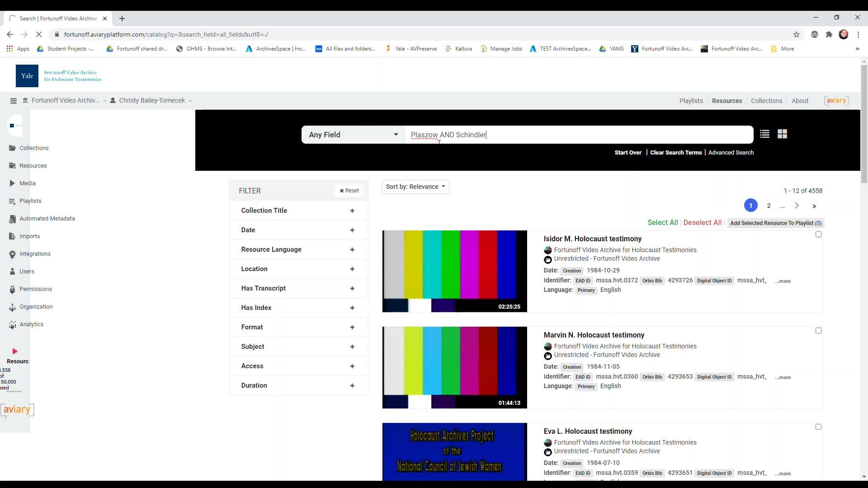Go to results page 2

click(x=769, y=206)
